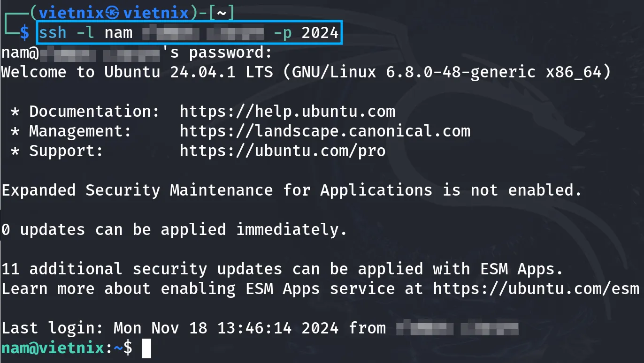Viewport: 644px width, 363px height.
Task: Click the 11 additional security updates line
Action: (283, 269)
